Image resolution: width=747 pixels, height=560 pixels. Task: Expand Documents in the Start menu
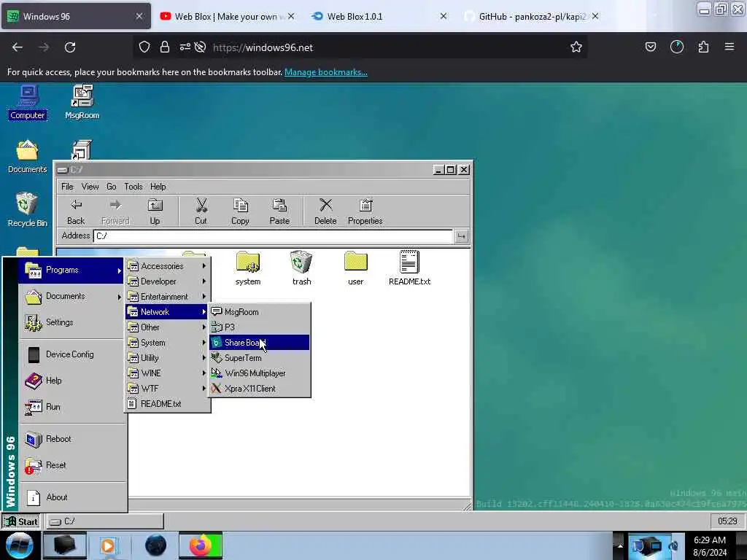pyautogui.click(x=71, y=296)
